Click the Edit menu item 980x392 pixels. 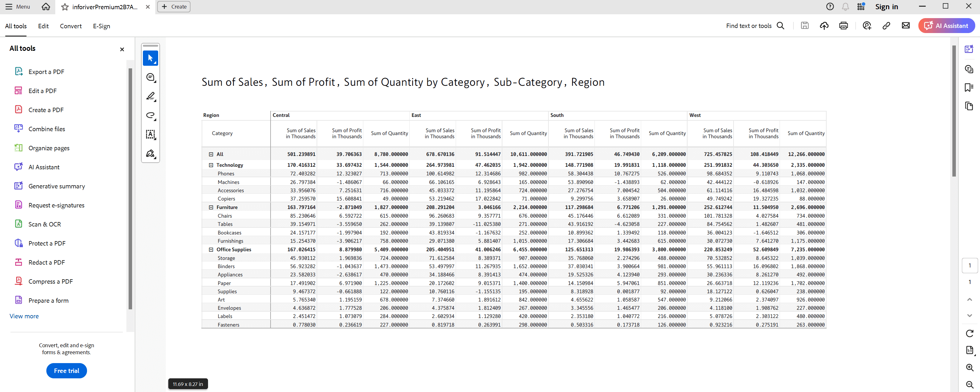tap(43, 26)
